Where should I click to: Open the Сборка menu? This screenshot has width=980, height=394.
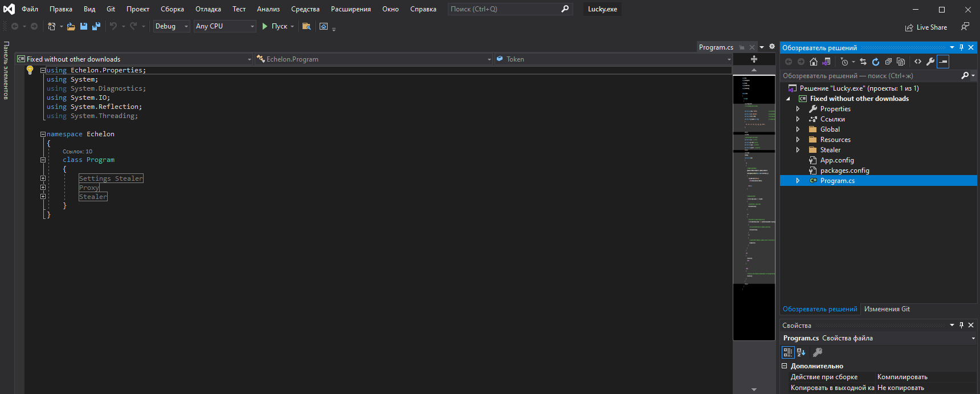[172, 9]
